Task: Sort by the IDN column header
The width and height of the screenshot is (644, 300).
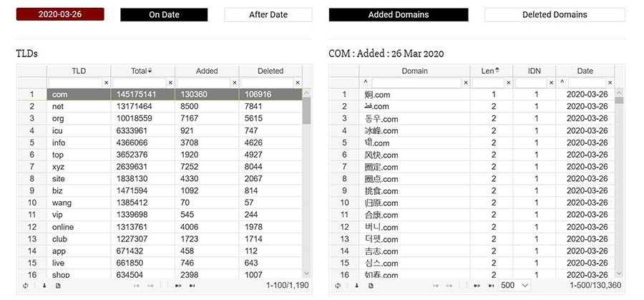Action: pyautogui.click(x=534, y=71)
